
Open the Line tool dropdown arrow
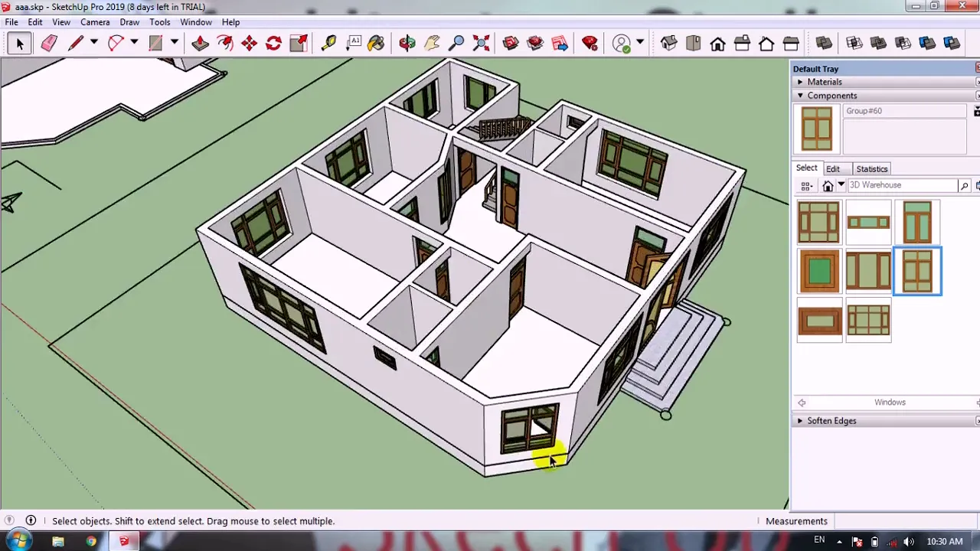coord(94,43)
